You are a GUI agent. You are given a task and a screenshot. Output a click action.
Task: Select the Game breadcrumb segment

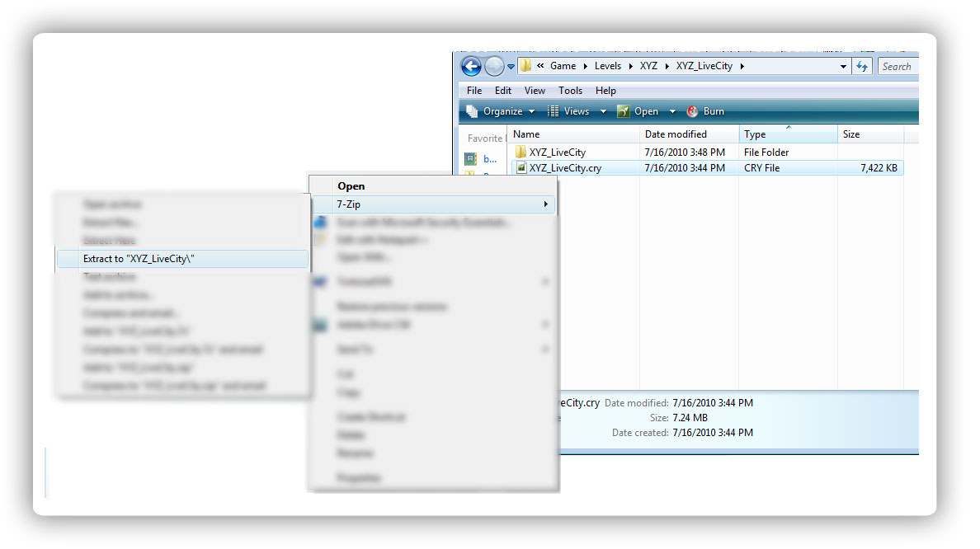563,66
